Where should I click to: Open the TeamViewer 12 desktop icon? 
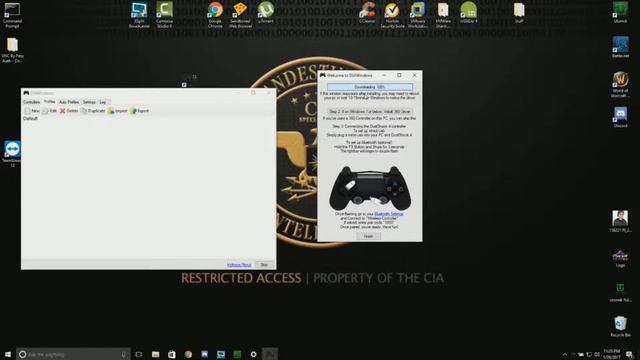[12, 153]
